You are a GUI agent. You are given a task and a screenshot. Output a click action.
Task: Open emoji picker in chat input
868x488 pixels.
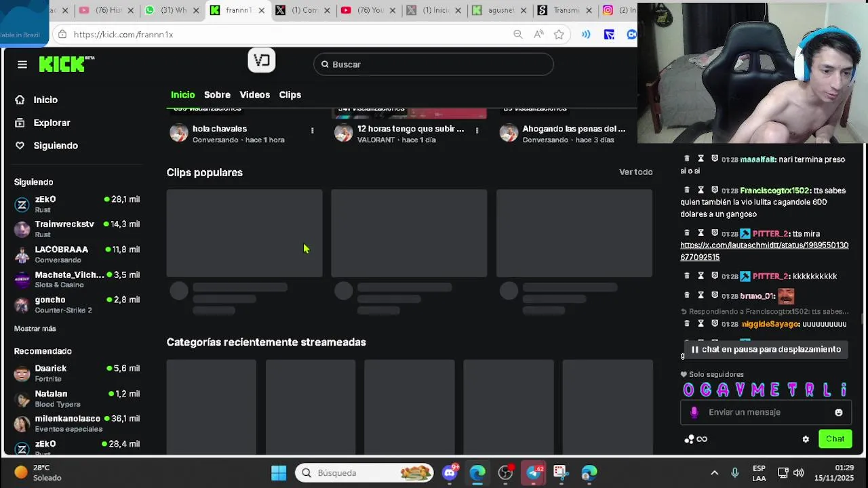[839, 412]
